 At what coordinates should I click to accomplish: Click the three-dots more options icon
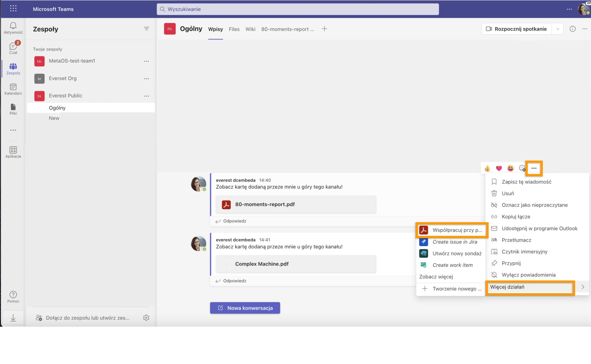[533, 168]
